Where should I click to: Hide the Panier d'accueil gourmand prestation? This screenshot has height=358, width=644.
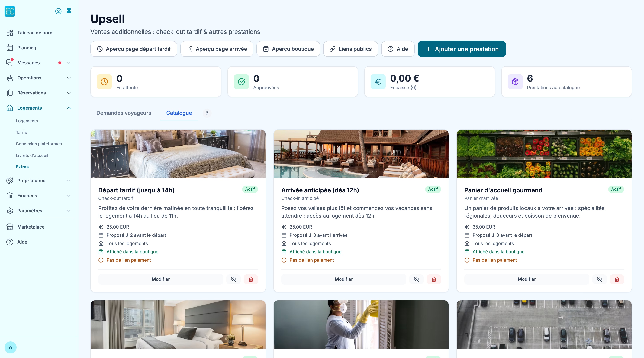click(x=600, y=279)
